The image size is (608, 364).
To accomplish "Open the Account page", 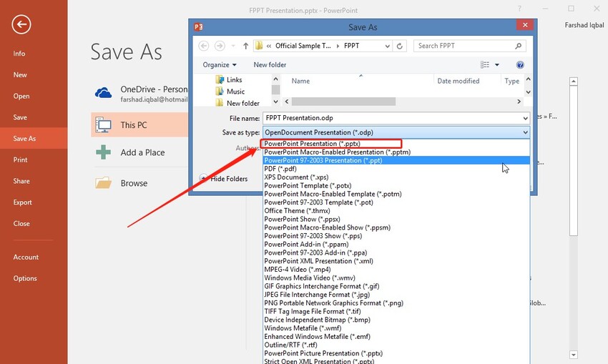I will (34, 257).
